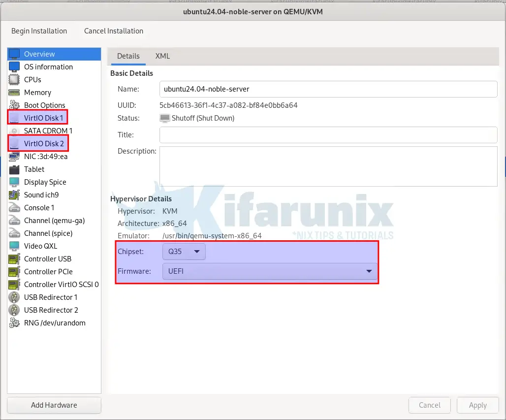Click the Description text area
506x420 pixels.
coord(328,166)
